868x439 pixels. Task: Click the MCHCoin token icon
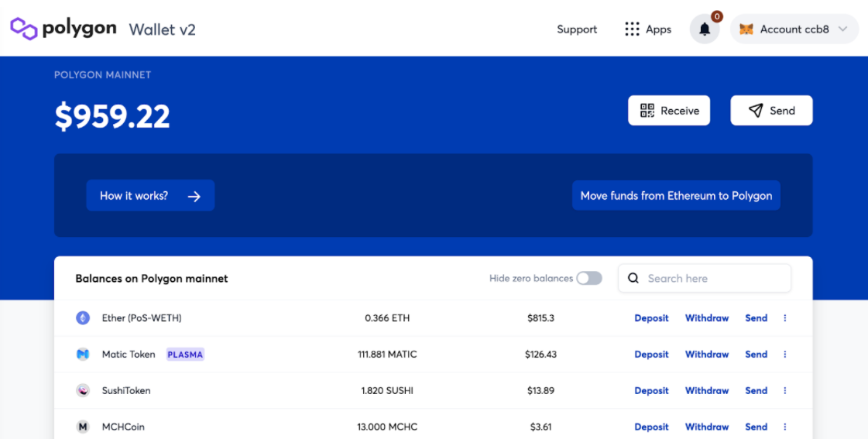[83, 427]
